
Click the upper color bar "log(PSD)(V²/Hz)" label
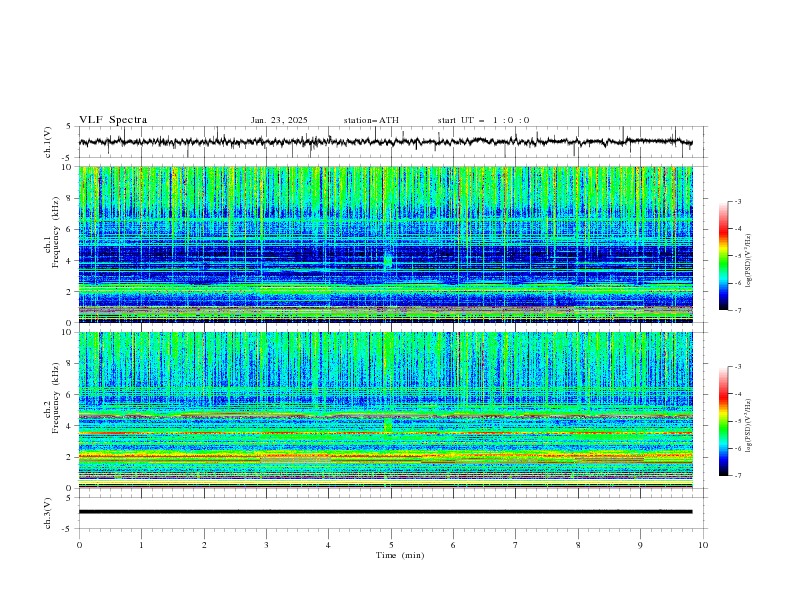[749, 260]
